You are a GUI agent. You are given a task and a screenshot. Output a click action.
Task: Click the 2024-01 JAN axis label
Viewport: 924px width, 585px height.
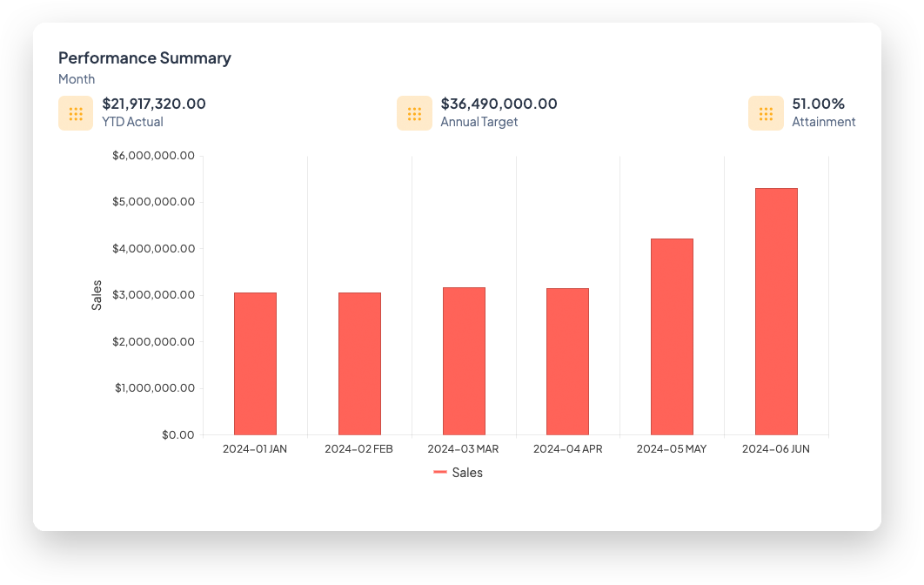(x=255, y=449)
